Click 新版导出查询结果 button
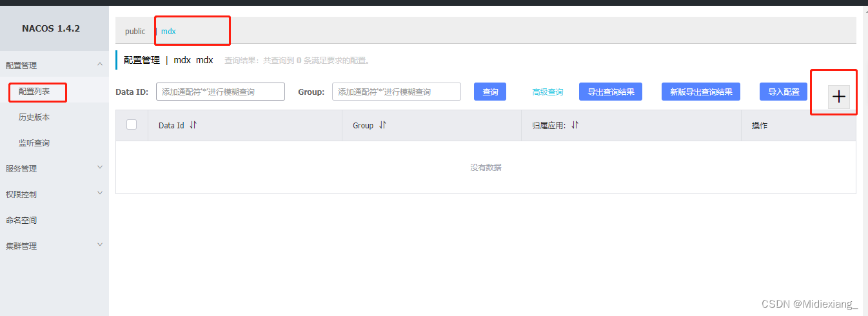This screenshot has width=868, height=316. pyautogui.click(x=701, y=92)
